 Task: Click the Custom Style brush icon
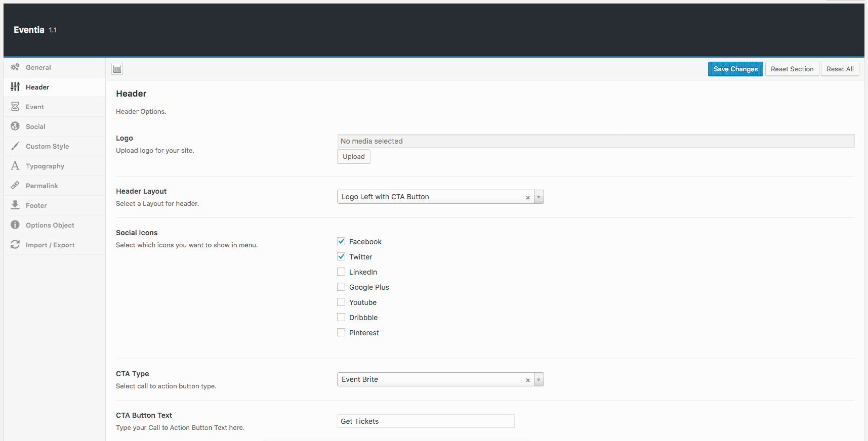15,146
